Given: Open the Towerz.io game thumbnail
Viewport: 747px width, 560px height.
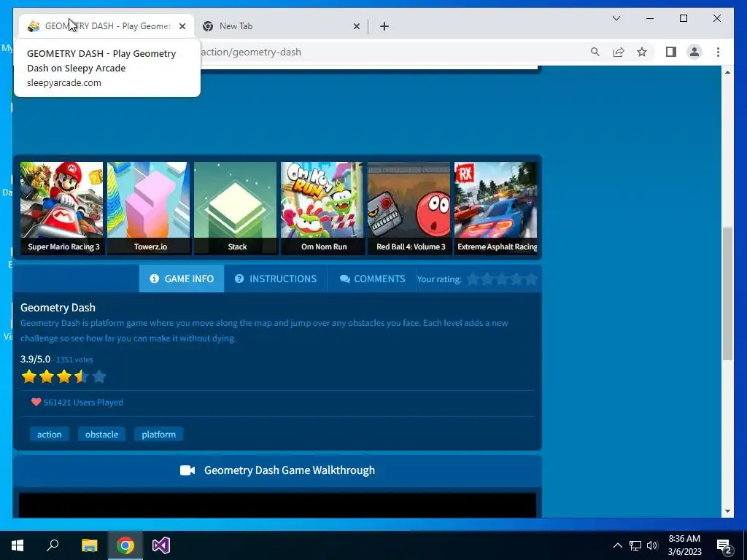Looking at the screenshot, I should [x=148, y=208].
